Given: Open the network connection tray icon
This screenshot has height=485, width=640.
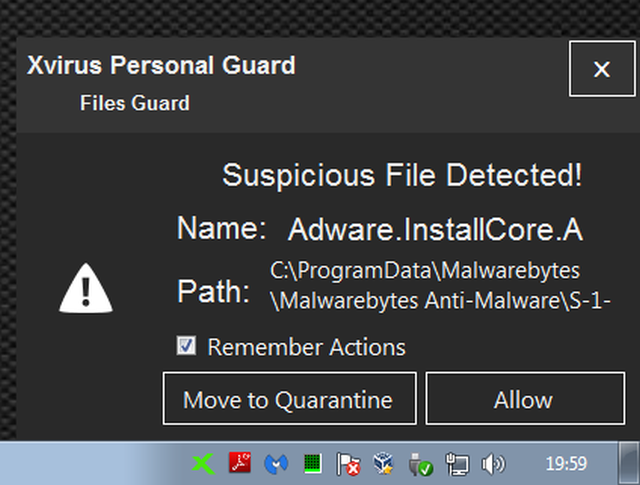Looking at the screenshot, I should [x=456, y=464].
